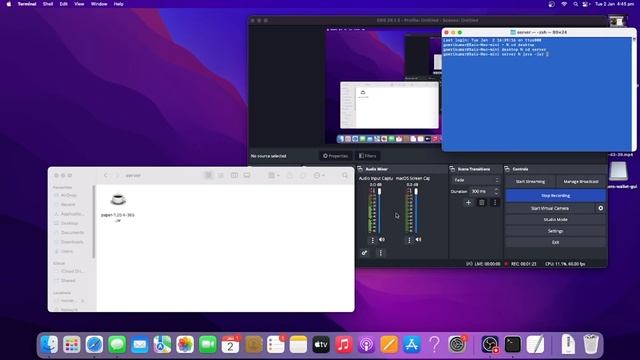Open App Store from the Dock
The width and height of the screenshot is (640, 360).
pyautogui.click(x=412, y=344)
